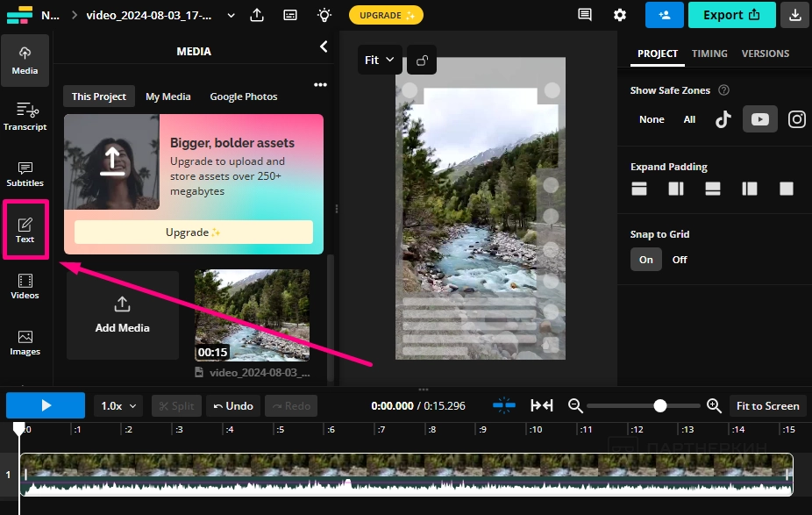Image resolution: width=812 pixels, height=515 pixels.
Task: Turn Snap to Grid Off
Action: coord(680,260)
